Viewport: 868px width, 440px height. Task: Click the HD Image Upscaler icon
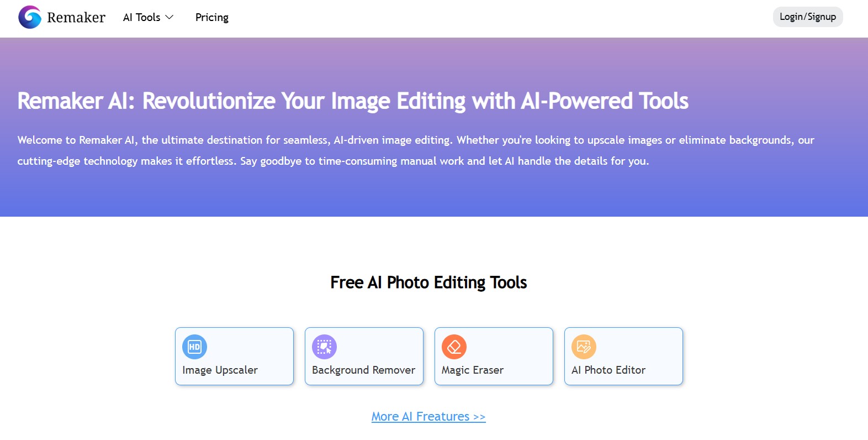pos(194,347)
